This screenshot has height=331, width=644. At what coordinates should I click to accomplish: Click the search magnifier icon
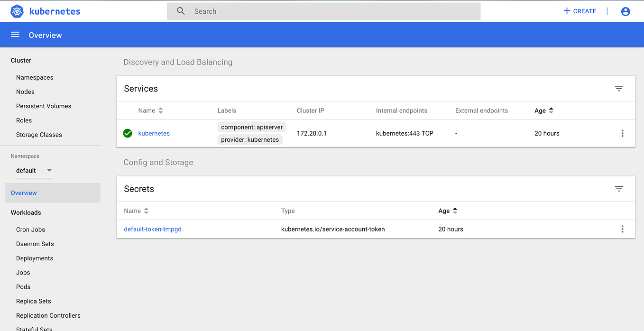pyautogui.click(x=181, y=10)
